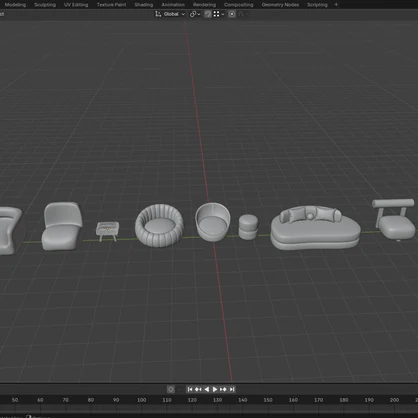Select the curved sofa with pillows
This screenshot has width=418, height=418.
click(x=315, y=228)
